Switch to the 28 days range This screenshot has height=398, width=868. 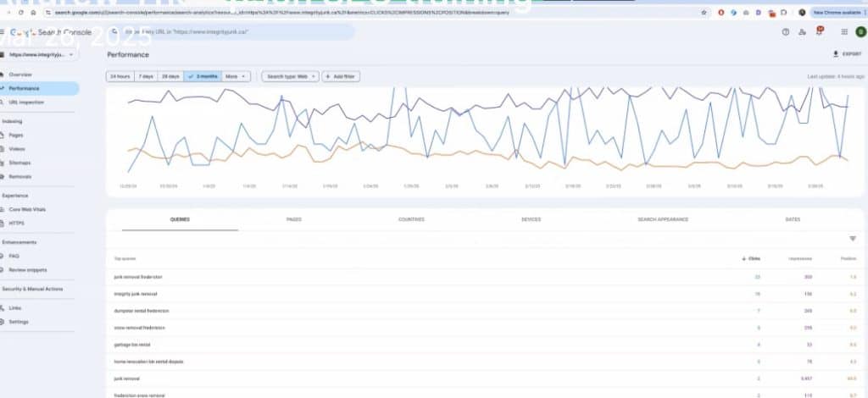pyautogui.click(x=170, y=76)
